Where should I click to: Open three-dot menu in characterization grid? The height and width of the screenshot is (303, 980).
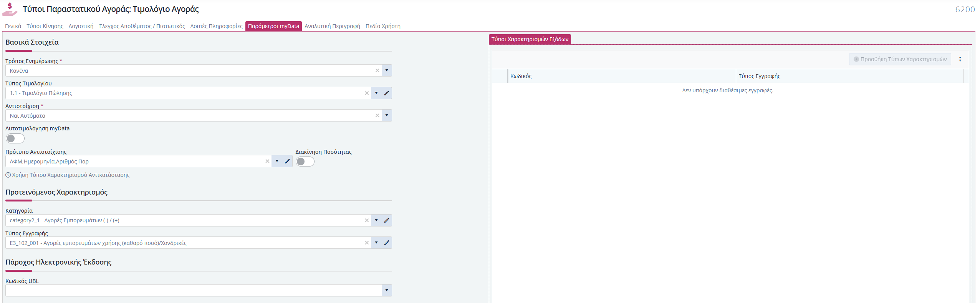click(x=960, y=59)
